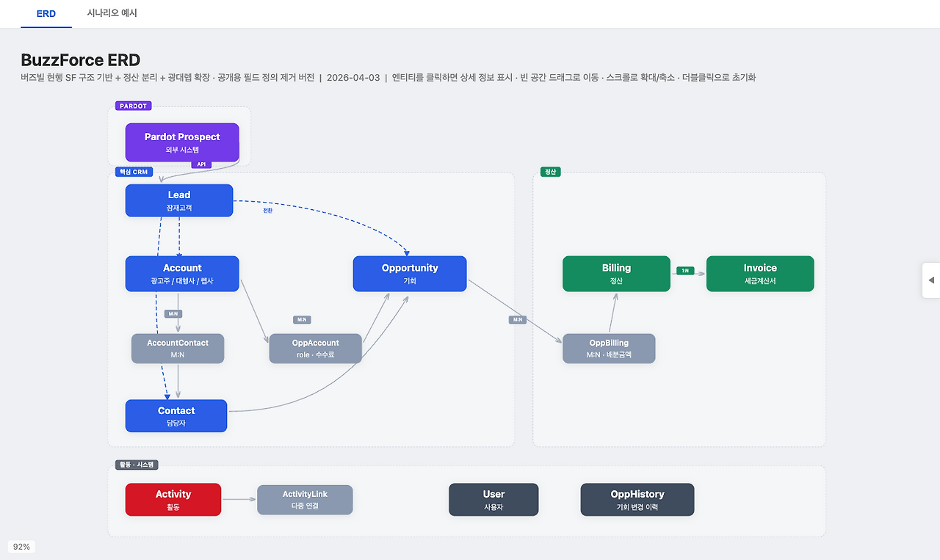Click the OppBilling 배분금액 node
The height and width of the screenshot is (560, 940).
[x=609, y=349]
